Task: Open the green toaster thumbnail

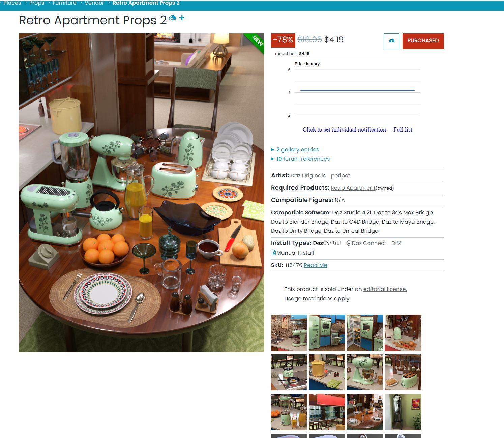Action: 403,372
